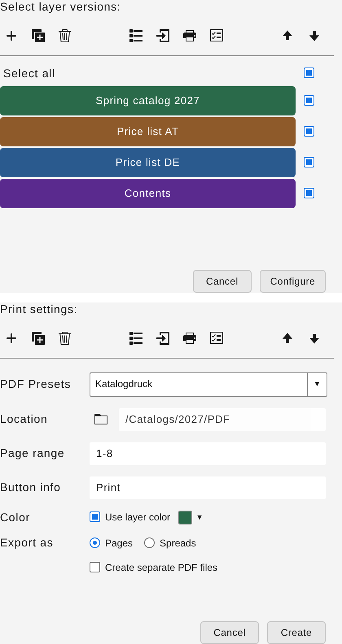Click the Page range field showing 1-8
Screen dimensions: 342x644
[x=208, y=454]
